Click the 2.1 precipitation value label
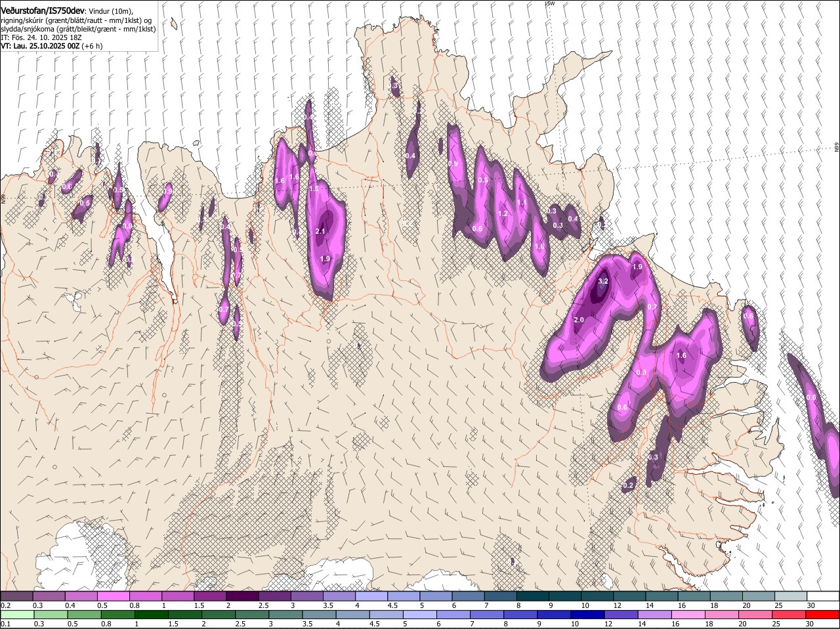This screenshot has width=840, height=629. click(320, 231)
